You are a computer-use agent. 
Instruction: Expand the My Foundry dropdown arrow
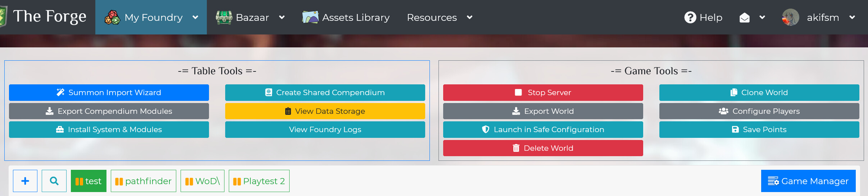tap(195, 17)
